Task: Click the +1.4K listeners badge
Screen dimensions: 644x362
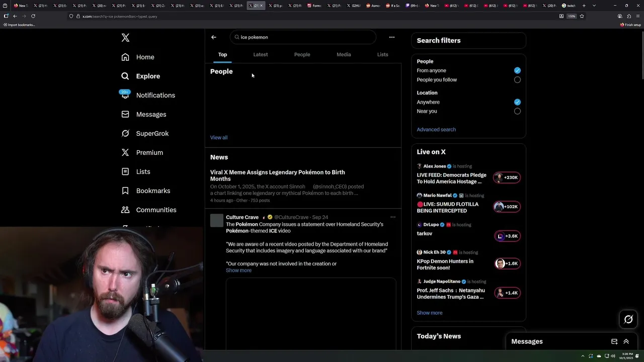Action: pos(507,293)
